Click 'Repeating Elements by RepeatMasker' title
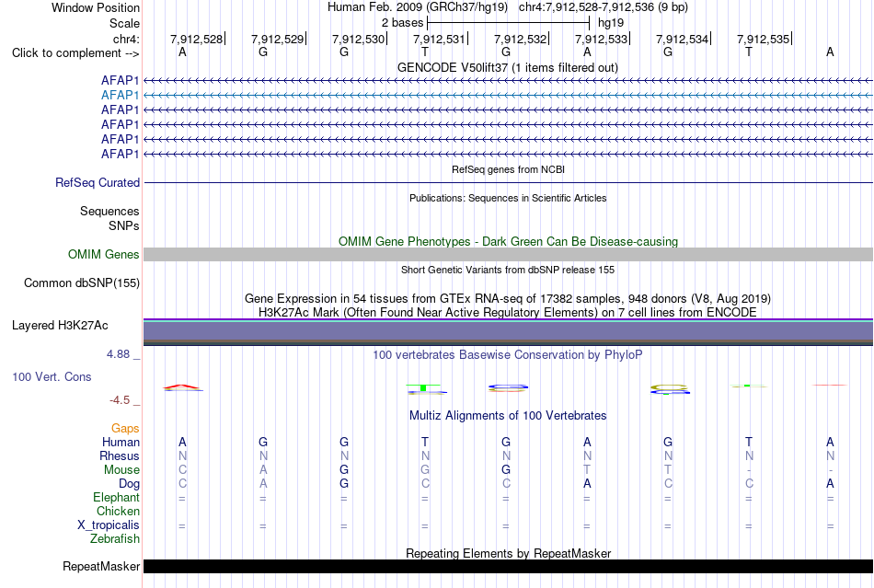The height and width of the screenshot is (588, 874). pyautogui.click(x=509, y=553)
